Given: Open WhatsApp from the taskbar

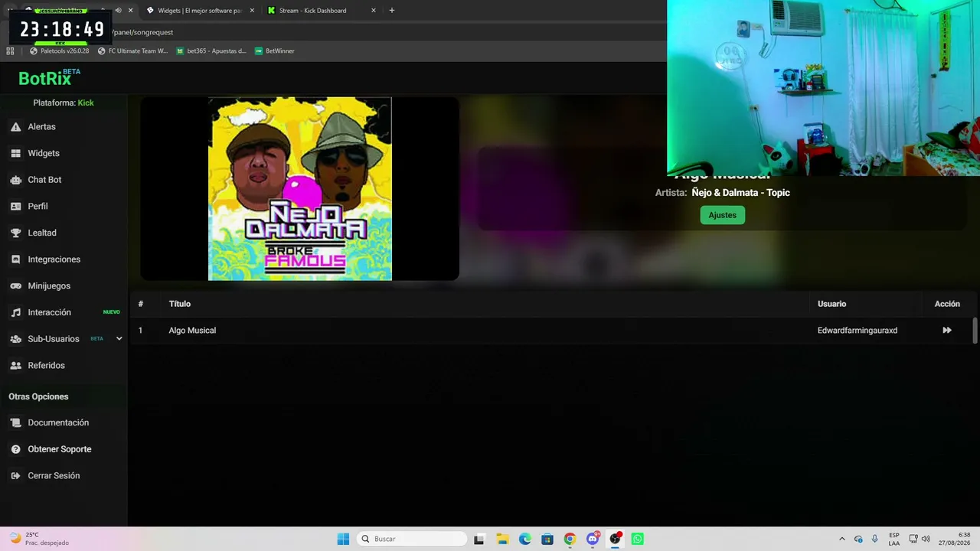Looking at the screenshot, I should click(638, 539).
